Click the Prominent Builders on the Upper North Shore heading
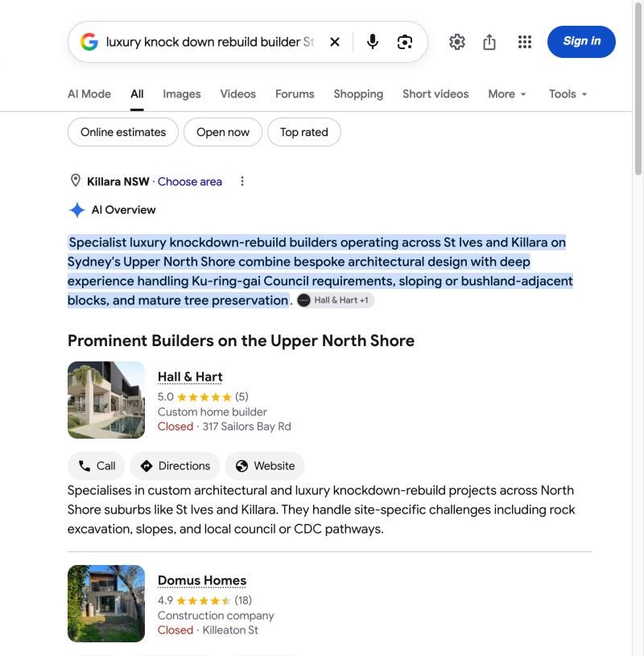Image resolution: width=644 pixels, height=656 pixels. click(x=241, y=340)
